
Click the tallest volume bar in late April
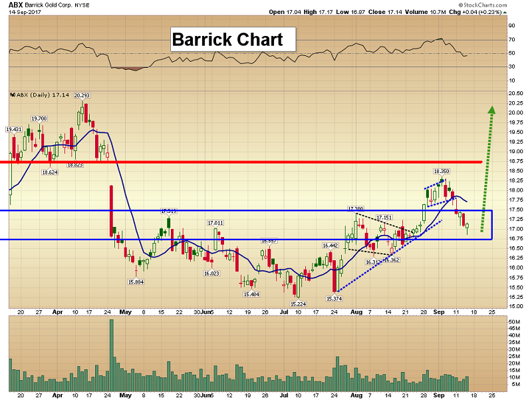coord(111,355)
